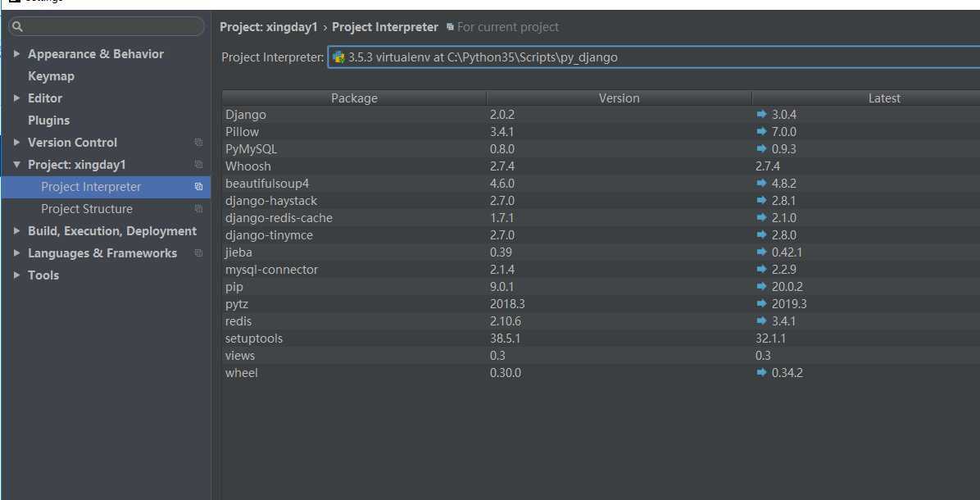Screen dimensions: 980x500
Task: Click the upgrade arrow next to jieba 0.42.1
Action: coord(761,252)
